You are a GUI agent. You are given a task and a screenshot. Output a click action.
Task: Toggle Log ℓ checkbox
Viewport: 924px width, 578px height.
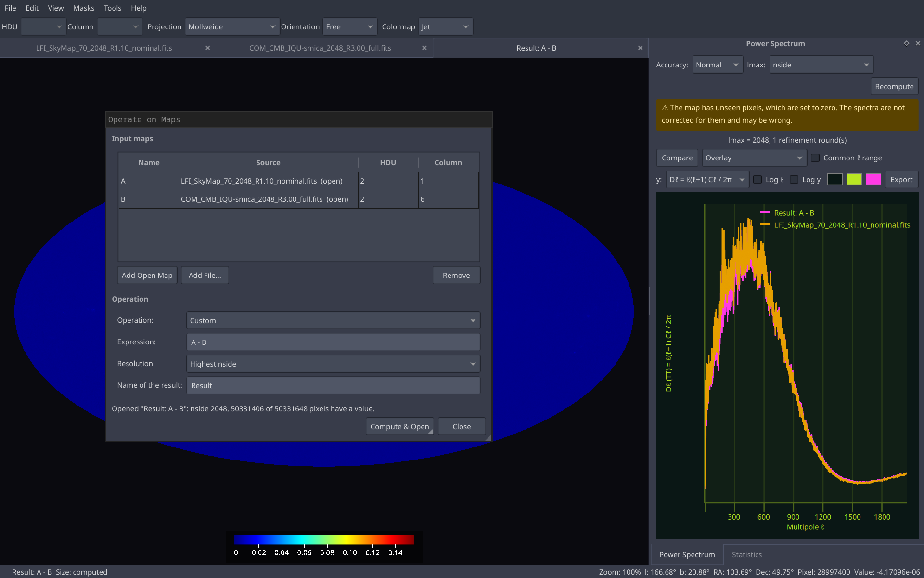[x=757, y=180]
